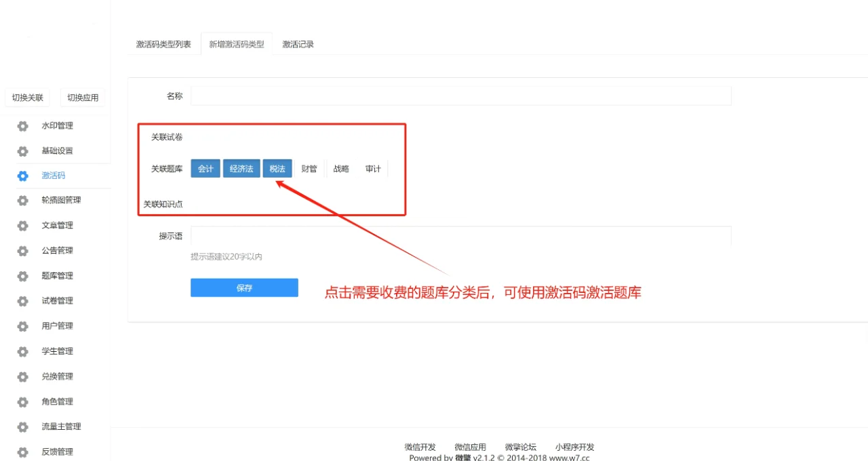Open the 激活记录 tab
This screenshot has width=868, height=461.
pyautogui.click(x=298, y=43)
